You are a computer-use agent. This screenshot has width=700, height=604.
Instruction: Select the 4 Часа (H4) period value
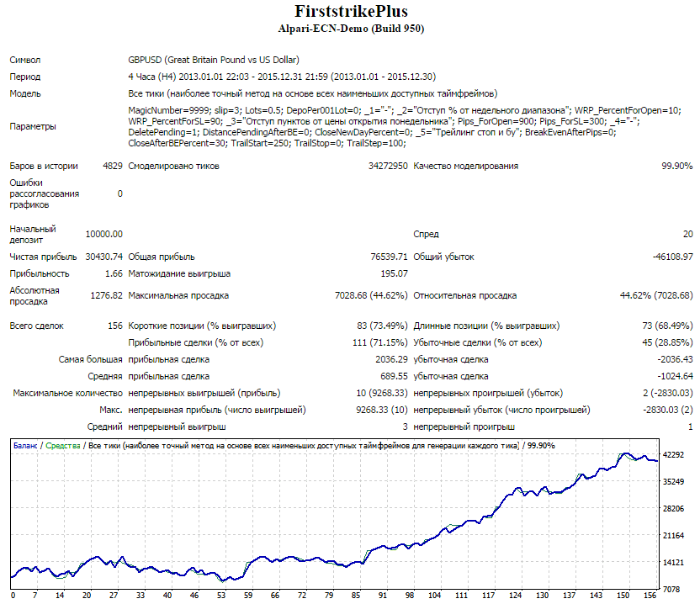tap(282, 77)
